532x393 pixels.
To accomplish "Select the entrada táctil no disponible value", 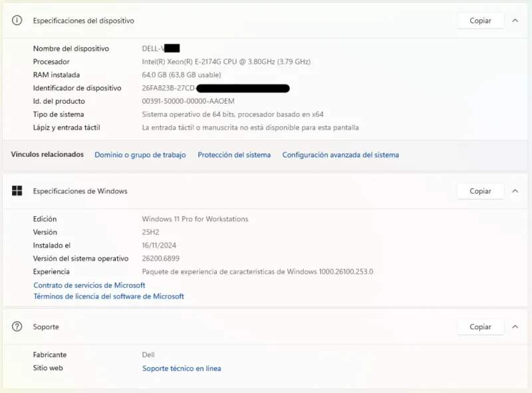I will tap(251, 128).
